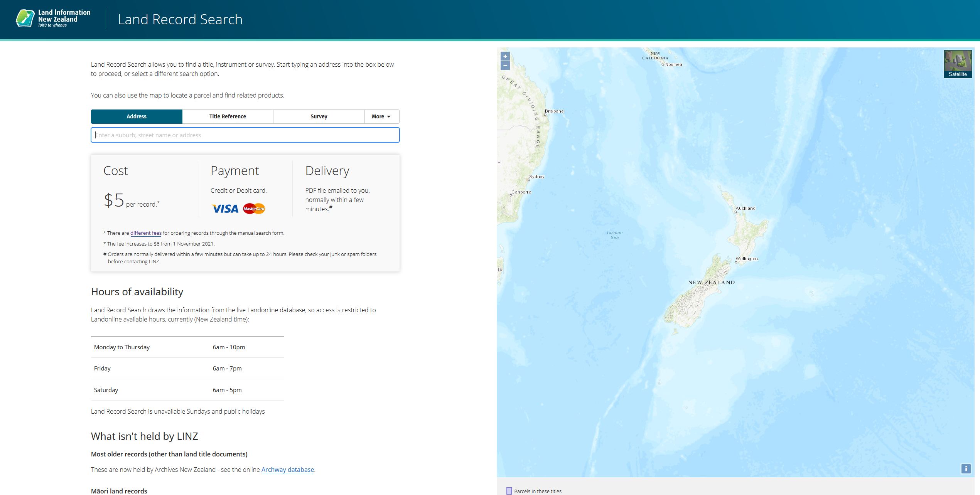Switch to the Survey tab
Viewport: 980px width, 495px height.
coord(319,116)
